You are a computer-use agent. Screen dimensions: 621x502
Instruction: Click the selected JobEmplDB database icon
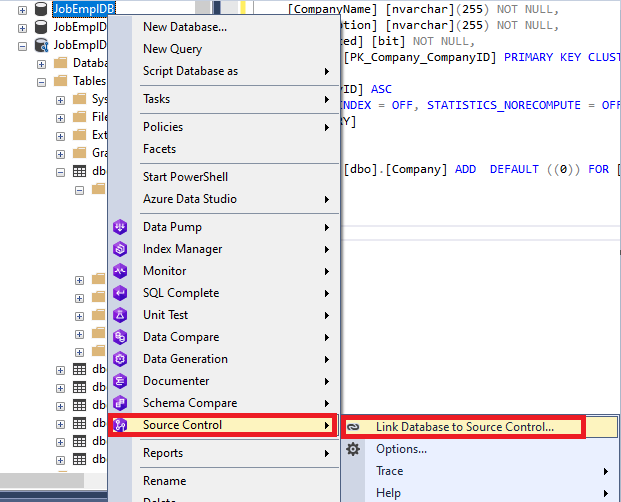coord(41,8)
